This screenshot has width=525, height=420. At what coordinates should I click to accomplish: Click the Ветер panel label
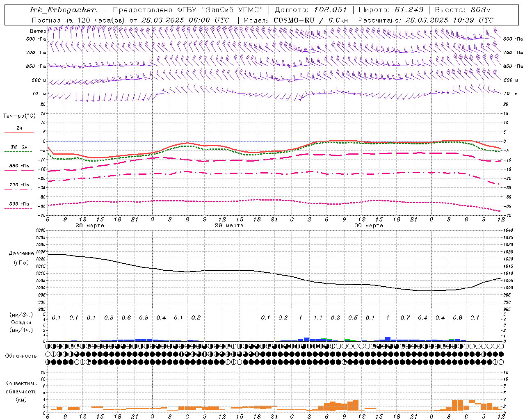point(38,31)
